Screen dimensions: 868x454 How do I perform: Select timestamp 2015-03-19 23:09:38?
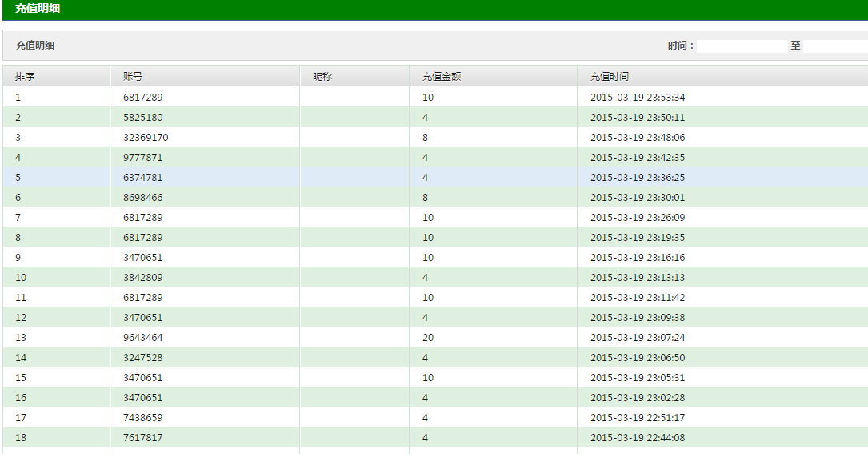coord(638,318)
